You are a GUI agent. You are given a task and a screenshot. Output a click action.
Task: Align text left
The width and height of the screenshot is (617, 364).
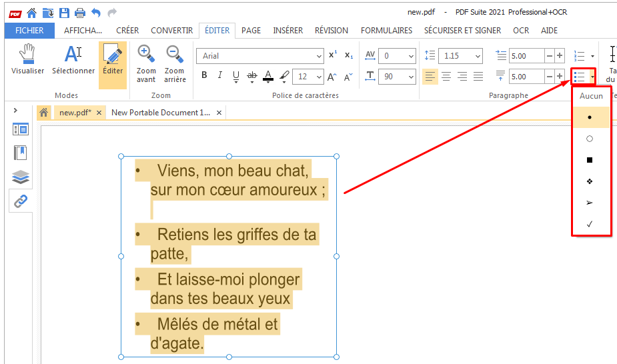point(430,76)
